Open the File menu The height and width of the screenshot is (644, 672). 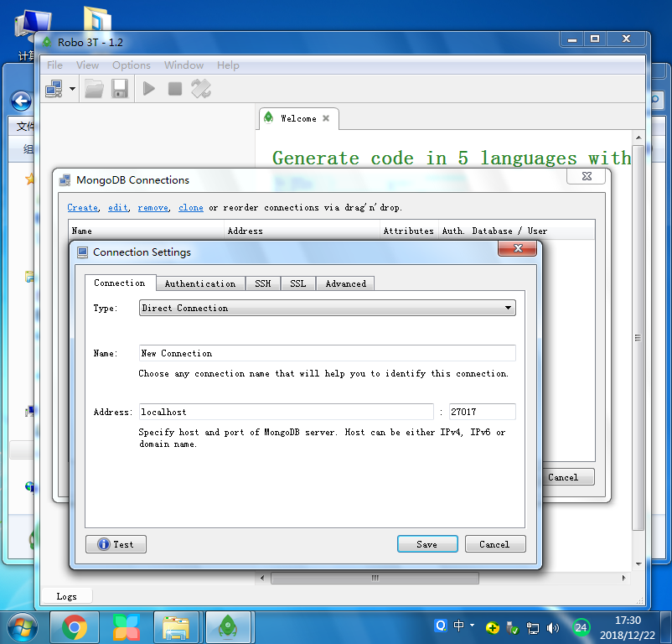[54, 65]
